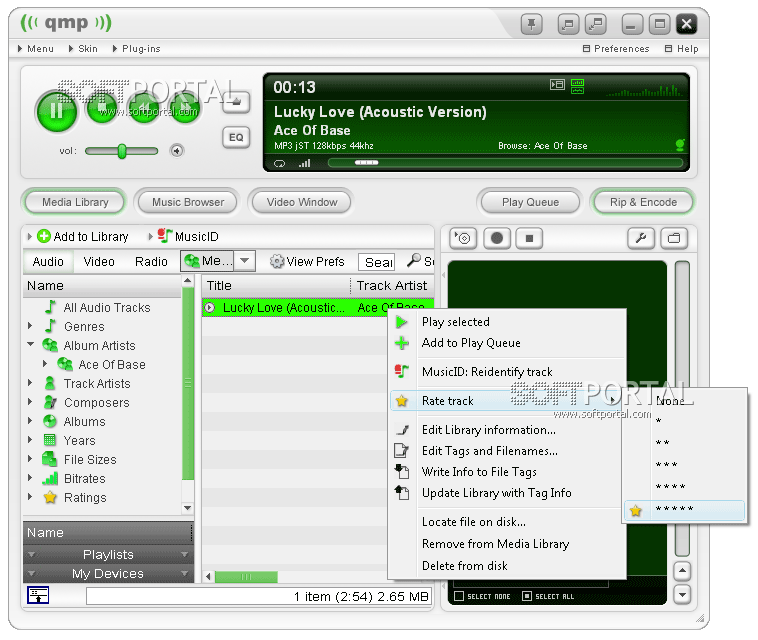
Task: Rate the track five stars
Action: coord(685,510)
